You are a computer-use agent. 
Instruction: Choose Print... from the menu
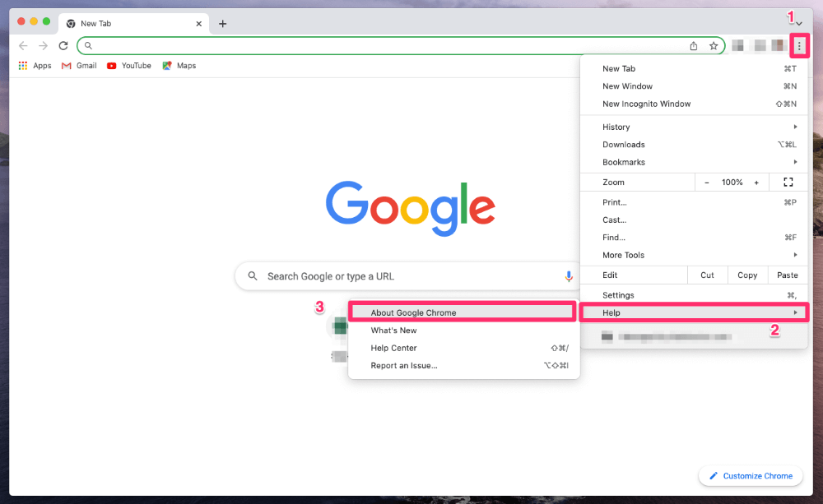coord(694,202)
